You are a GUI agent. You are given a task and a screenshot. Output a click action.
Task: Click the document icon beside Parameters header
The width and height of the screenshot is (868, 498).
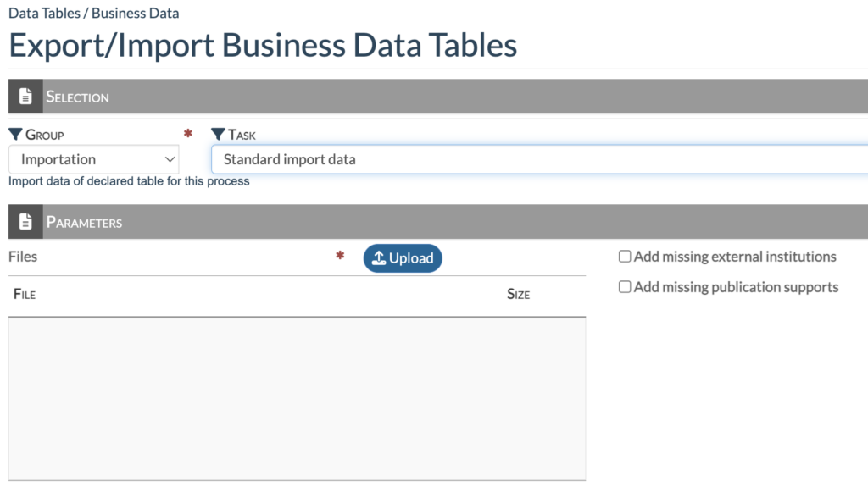tap(25, 222)
